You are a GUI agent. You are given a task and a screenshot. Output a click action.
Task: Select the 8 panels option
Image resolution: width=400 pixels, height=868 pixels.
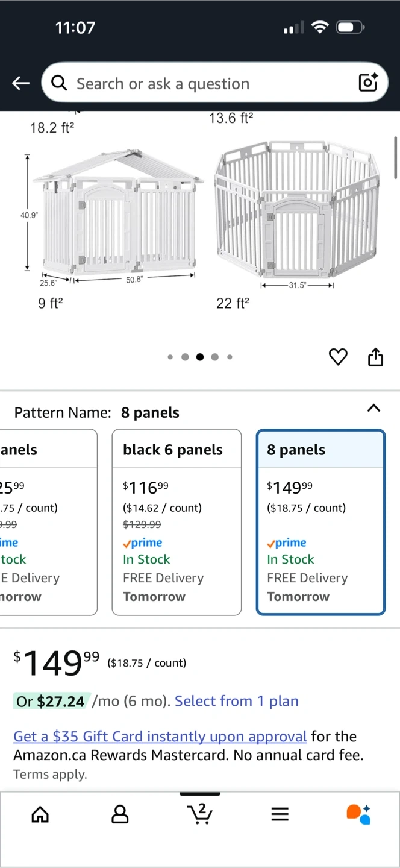(x=320, y=522)
